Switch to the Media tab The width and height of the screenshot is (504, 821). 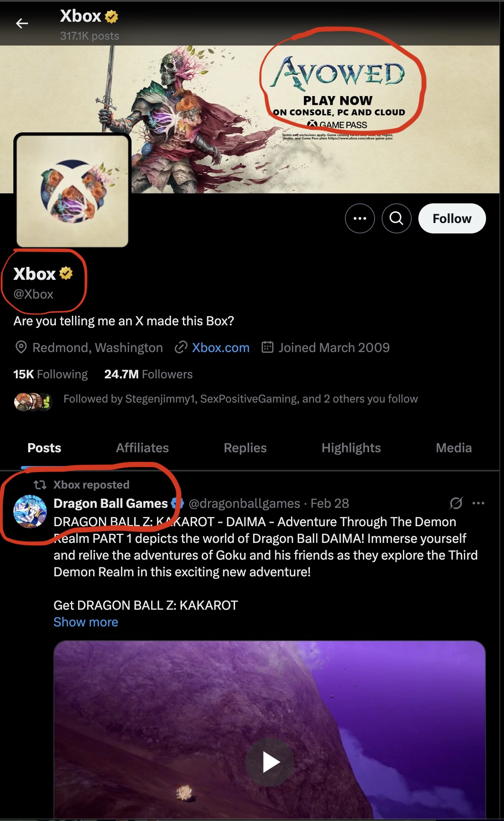[x=454, y=448]
